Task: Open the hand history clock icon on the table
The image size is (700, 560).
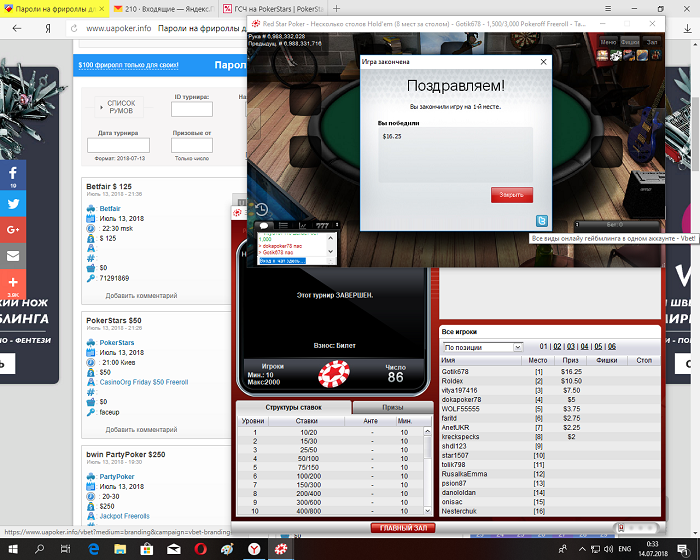Action: [262, 209]
